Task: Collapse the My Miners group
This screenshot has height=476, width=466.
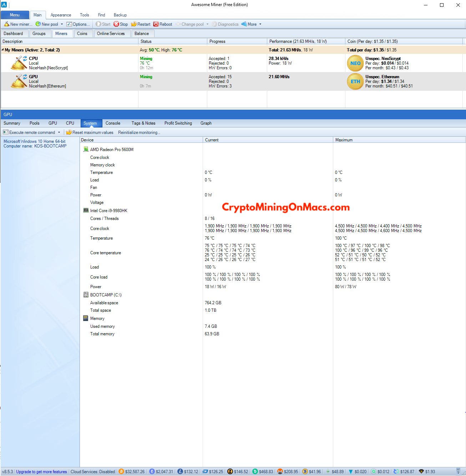Action: (x=2, y=50)
